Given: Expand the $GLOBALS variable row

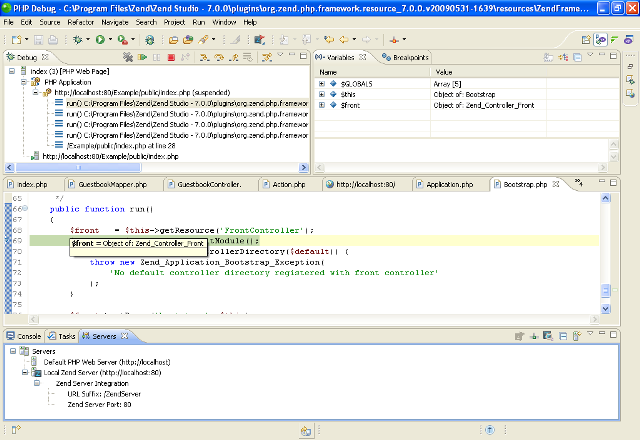Looking at the screenshot, I should [322, 84].
